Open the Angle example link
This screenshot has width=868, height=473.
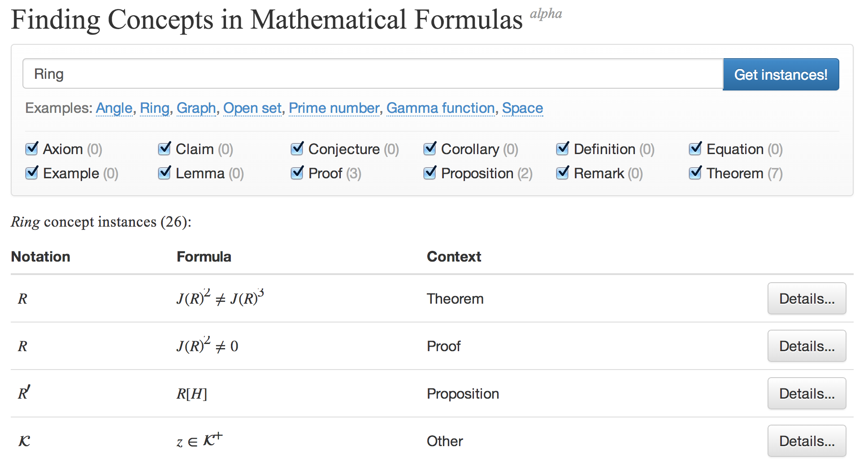pos(114,108)
